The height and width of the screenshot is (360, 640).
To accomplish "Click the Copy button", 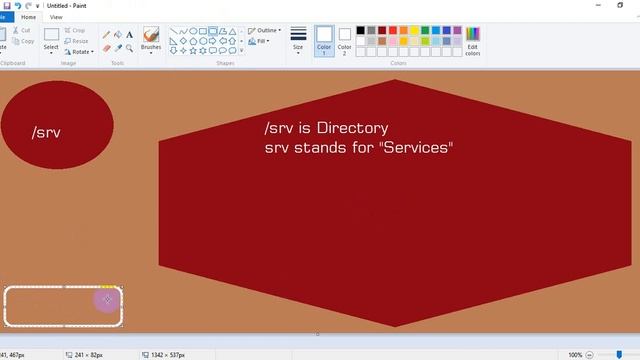I will (23, 41).
